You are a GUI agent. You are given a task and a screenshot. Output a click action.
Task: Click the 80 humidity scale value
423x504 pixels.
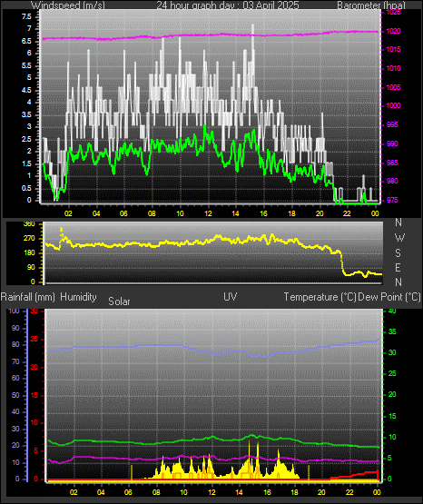(x=15, y=344)
